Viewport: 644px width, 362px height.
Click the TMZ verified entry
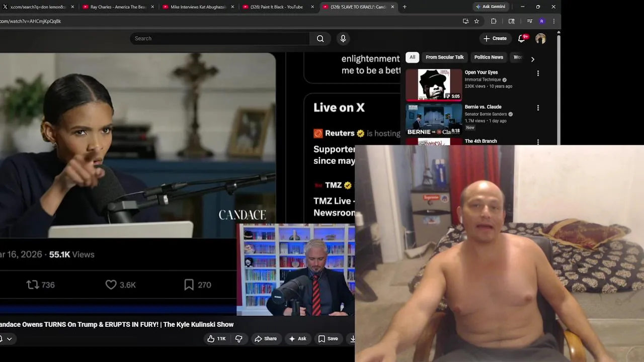point(333,185)
